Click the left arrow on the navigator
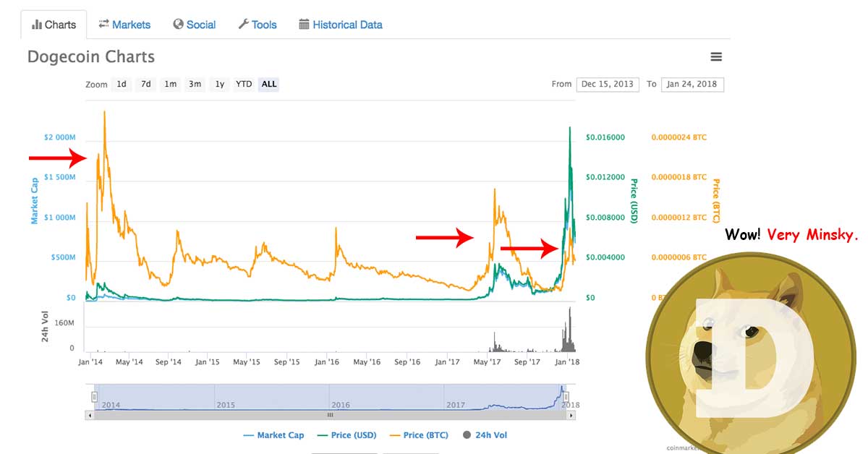 point(90,415)
